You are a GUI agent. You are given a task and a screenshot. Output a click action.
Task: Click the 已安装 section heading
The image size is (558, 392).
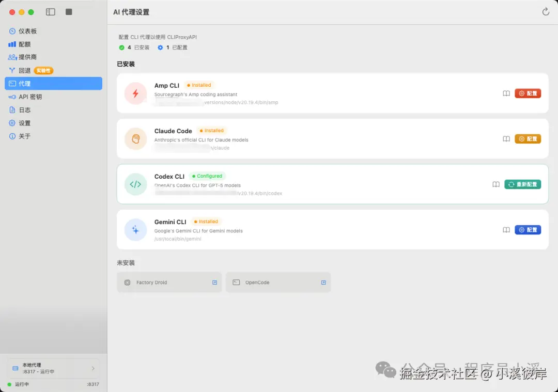coord(126,64)
